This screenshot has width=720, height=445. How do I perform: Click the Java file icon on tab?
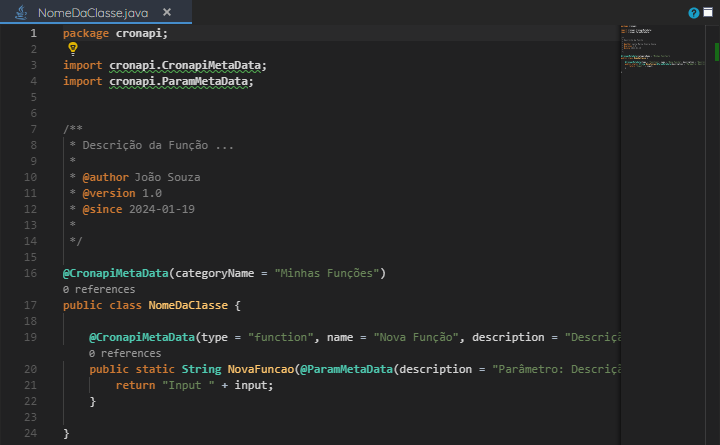[x=21, y=12]
